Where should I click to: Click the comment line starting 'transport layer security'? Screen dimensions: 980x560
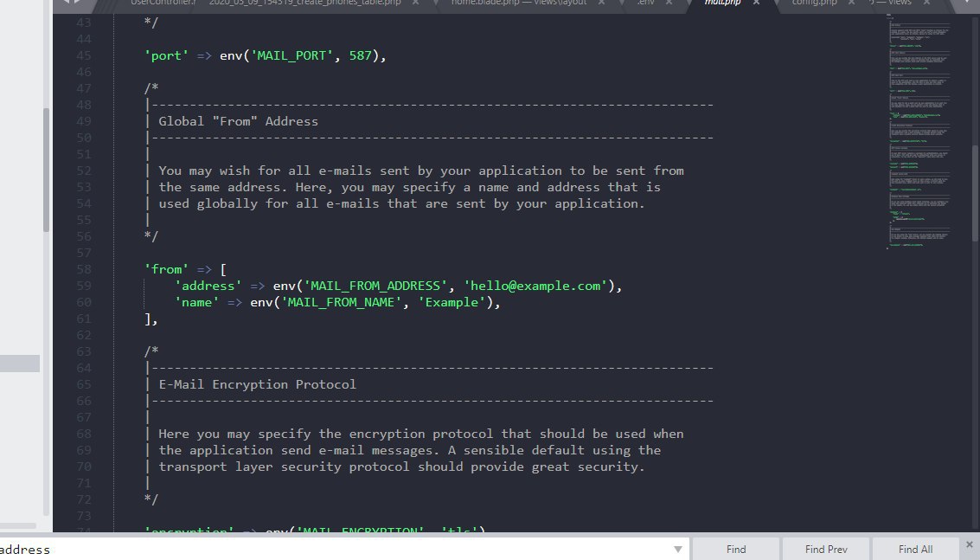pyautogui.click(x=401, y=467)
